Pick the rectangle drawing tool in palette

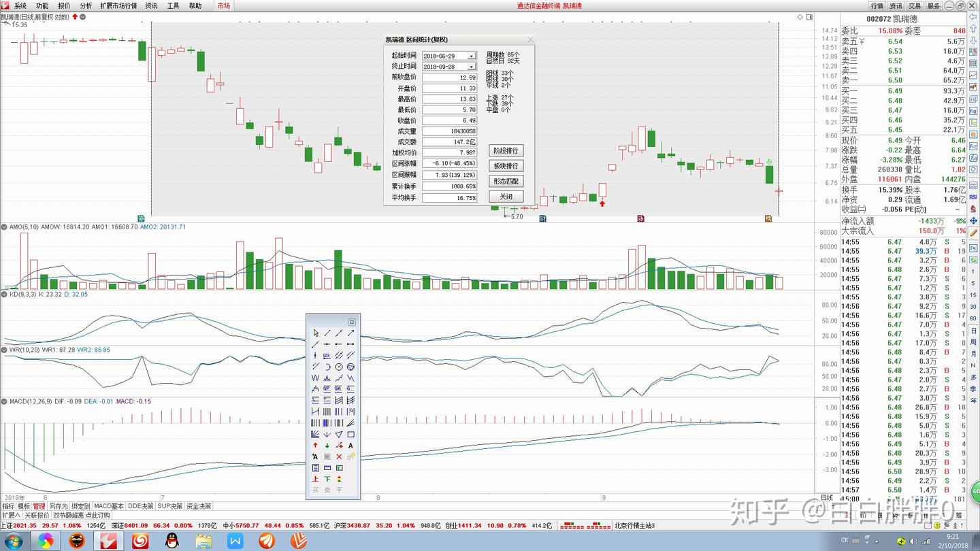pos(350,434)
